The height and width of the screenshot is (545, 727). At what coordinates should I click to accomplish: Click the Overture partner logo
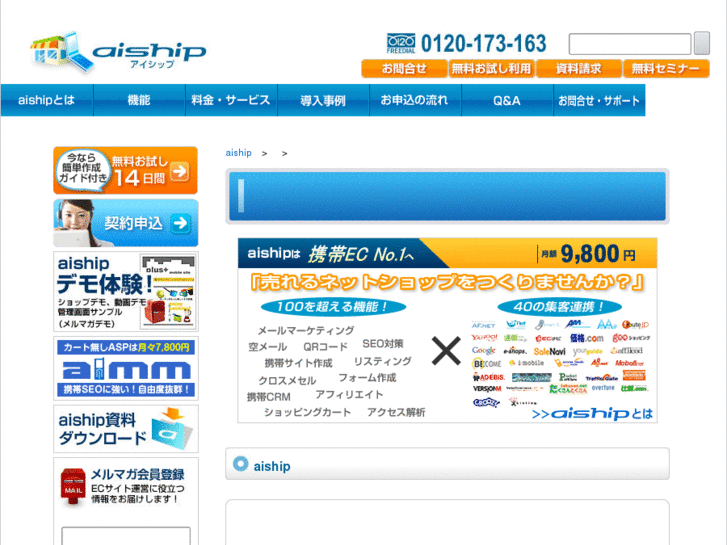point(603,388)
